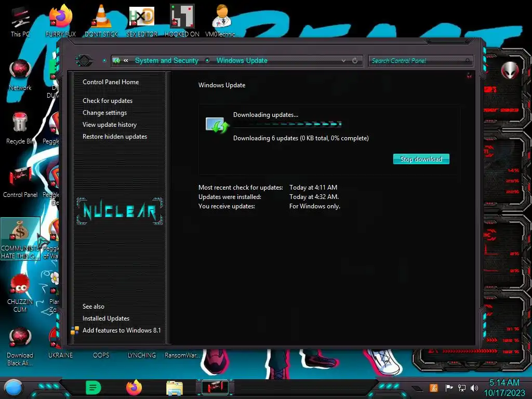Open View update history

(x=110, y=125)
